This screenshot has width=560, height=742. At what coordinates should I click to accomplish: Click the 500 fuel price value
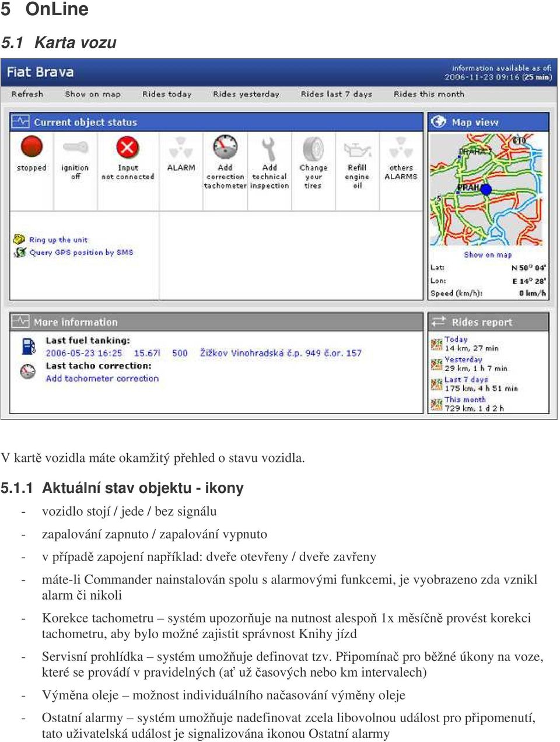click(180, 353)
